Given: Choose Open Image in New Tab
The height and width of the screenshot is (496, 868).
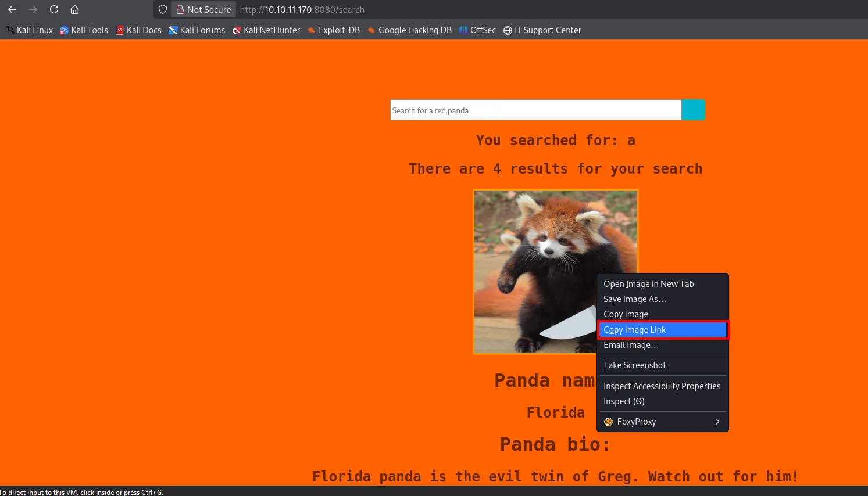Looking at the screenshot, I should point(663,284).
